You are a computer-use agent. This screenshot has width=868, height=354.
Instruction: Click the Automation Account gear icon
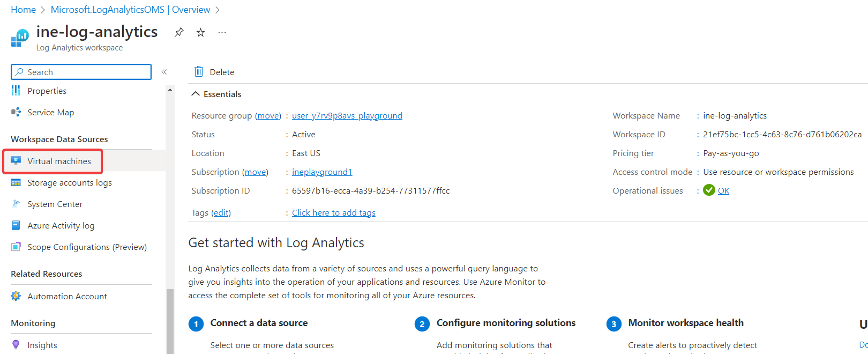16,296
